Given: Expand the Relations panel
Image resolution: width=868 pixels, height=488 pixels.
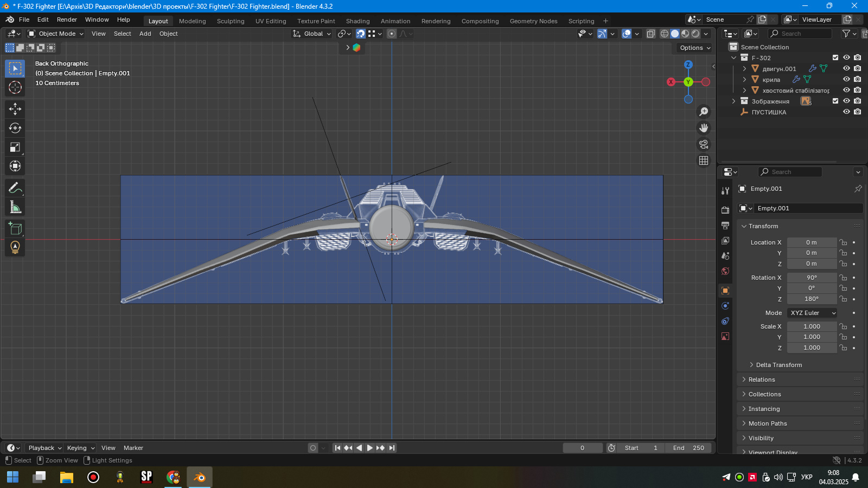Looking at the screenshot, I should (762, 380).
